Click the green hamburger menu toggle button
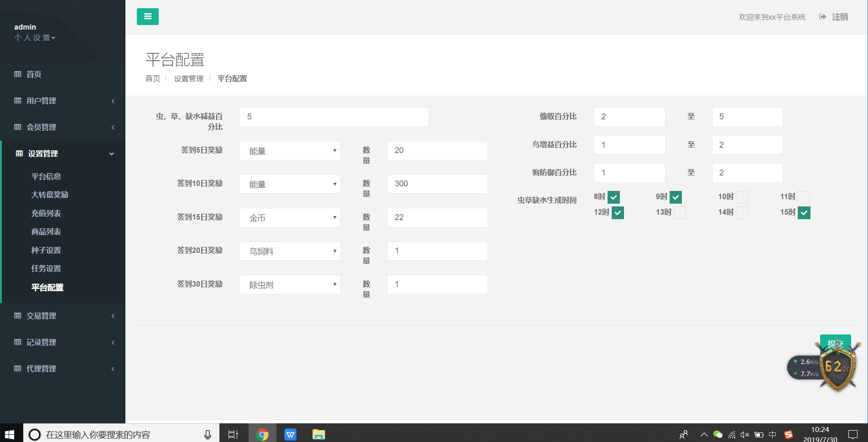 [147, 17]
